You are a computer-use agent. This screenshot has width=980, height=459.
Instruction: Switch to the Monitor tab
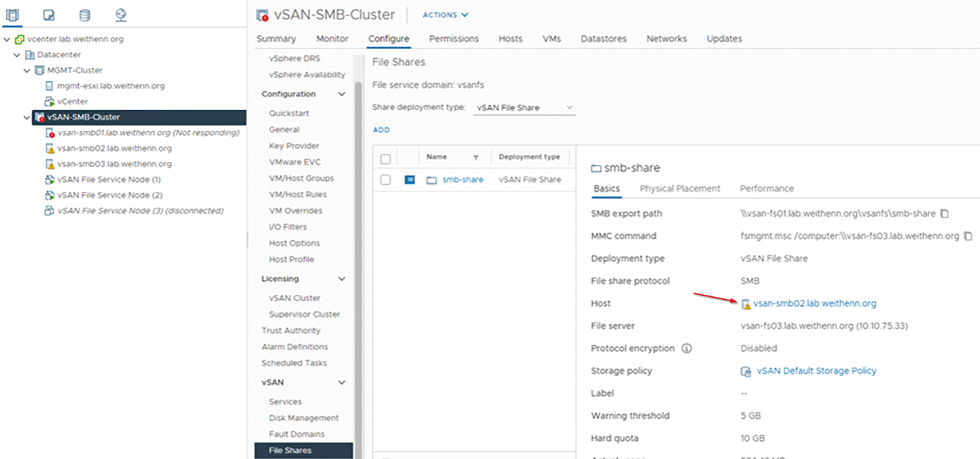[332, 39]
